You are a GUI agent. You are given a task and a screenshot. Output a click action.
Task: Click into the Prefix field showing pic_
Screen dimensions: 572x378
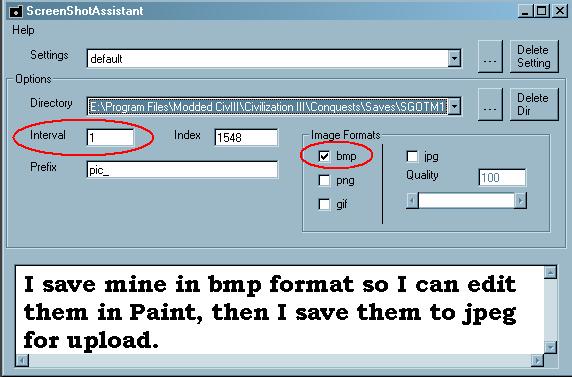[x=182, y=170]
